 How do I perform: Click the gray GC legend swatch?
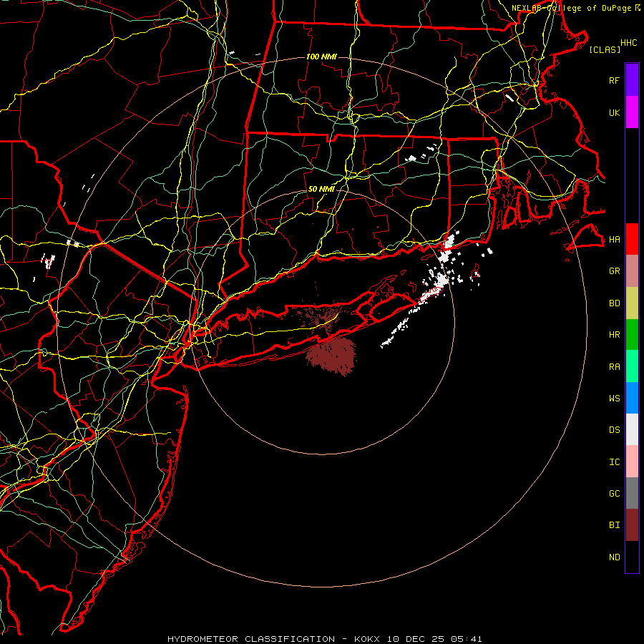coord(632,493)
